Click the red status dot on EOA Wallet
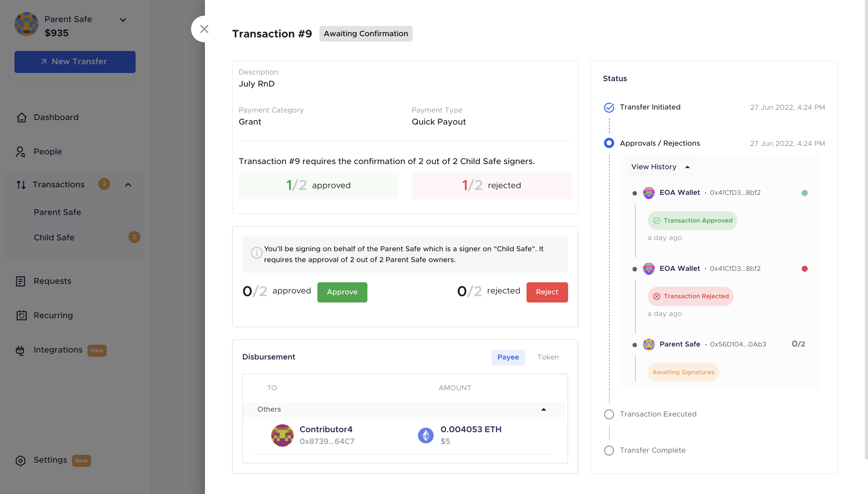This screenshot has width=868, height=494. click(x=805, y=269)
